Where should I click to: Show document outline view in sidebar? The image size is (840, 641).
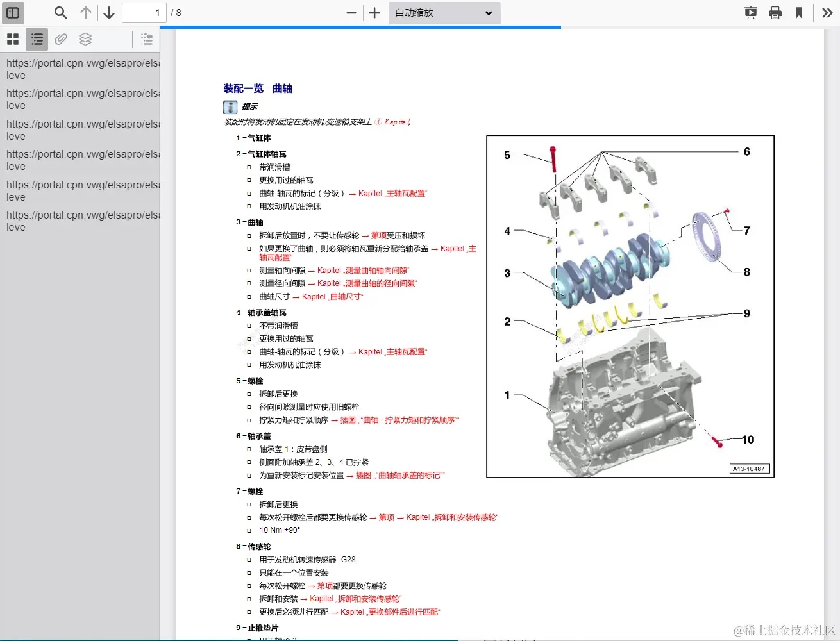[37, 39]
